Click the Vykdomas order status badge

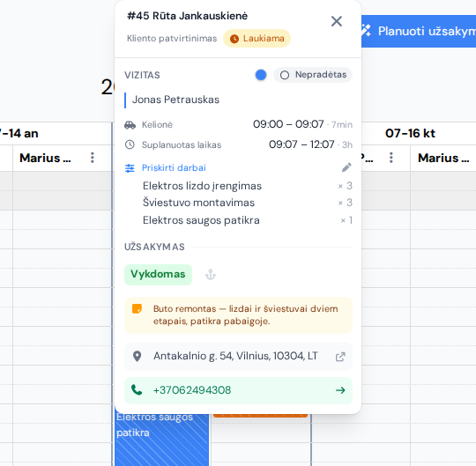click(x=158, y=275)
